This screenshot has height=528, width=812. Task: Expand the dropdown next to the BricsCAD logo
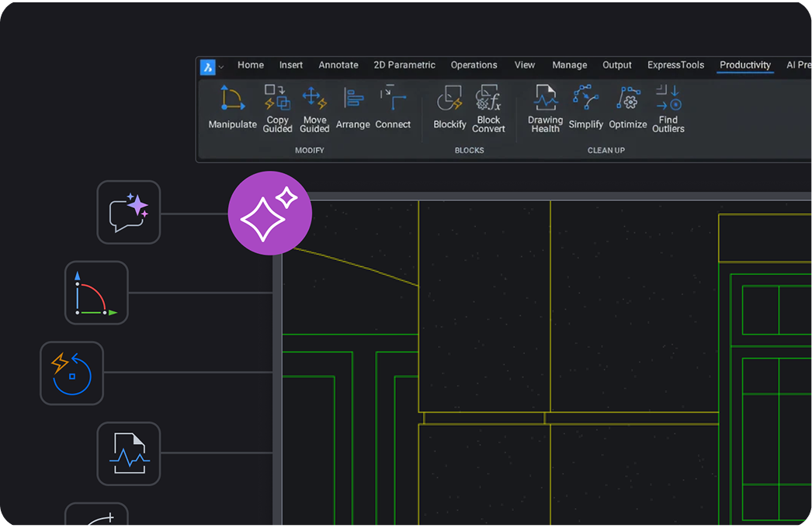223,66
